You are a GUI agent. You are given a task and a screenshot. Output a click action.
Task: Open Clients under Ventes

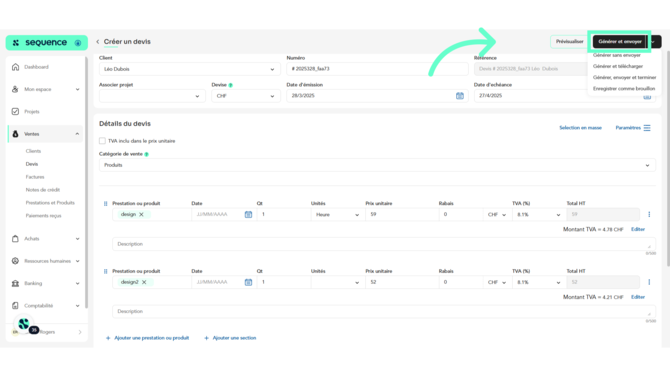pos(33,151)
